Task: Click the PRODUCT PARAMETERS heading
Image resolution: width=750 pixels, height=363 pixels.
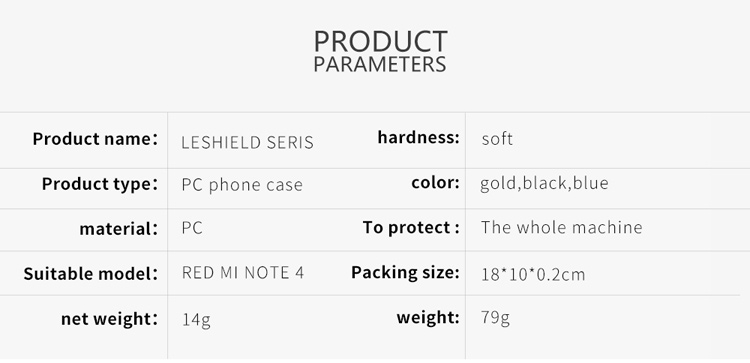Action: (380, 51)
